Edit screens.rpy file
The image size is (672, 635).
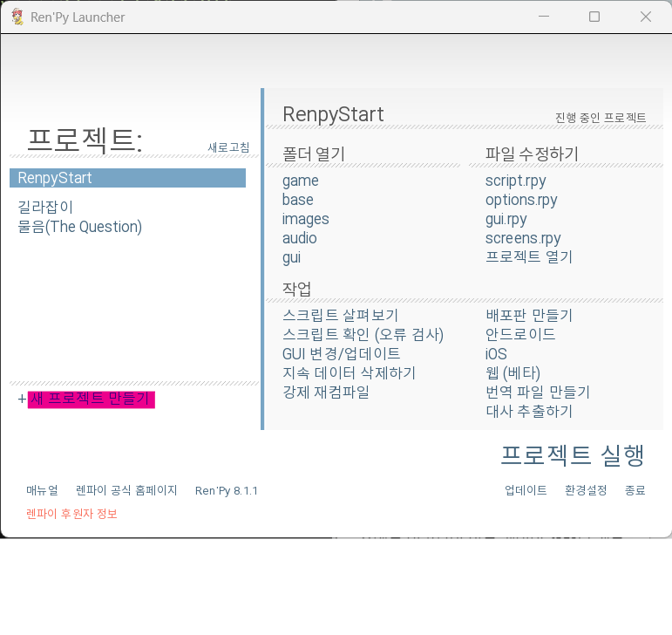(x=523, y=238)
